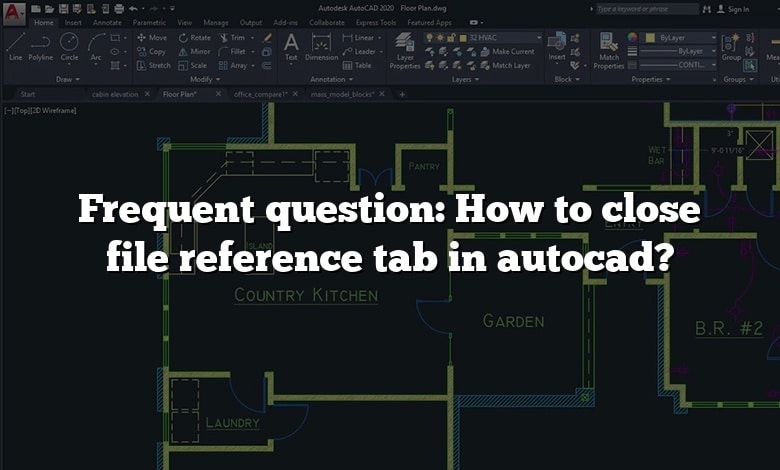
Task: Select the Line draw tool
Action: (15, 47)
